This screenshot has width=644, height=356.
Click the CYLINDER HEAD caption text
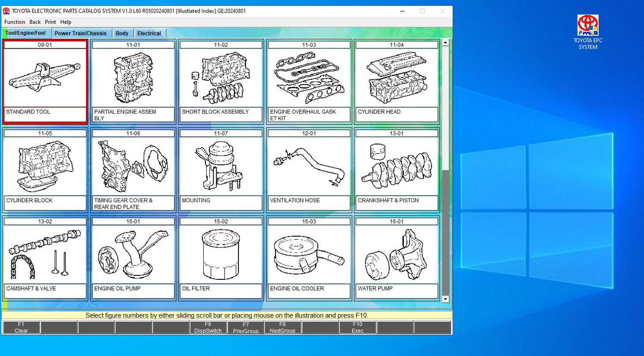(x=379, y=112)
